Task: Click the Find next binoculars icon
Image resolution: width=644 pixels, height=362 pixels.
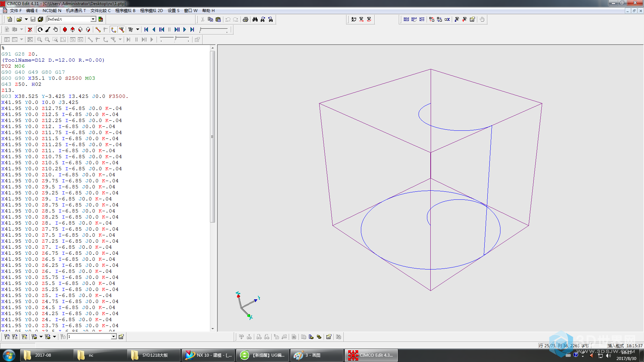Action: tap(263, 19)
